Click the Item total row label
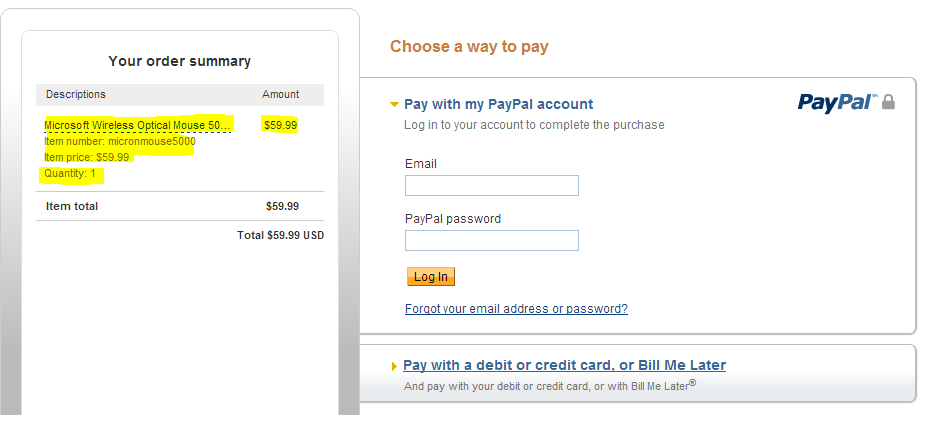 click(72, 206)
